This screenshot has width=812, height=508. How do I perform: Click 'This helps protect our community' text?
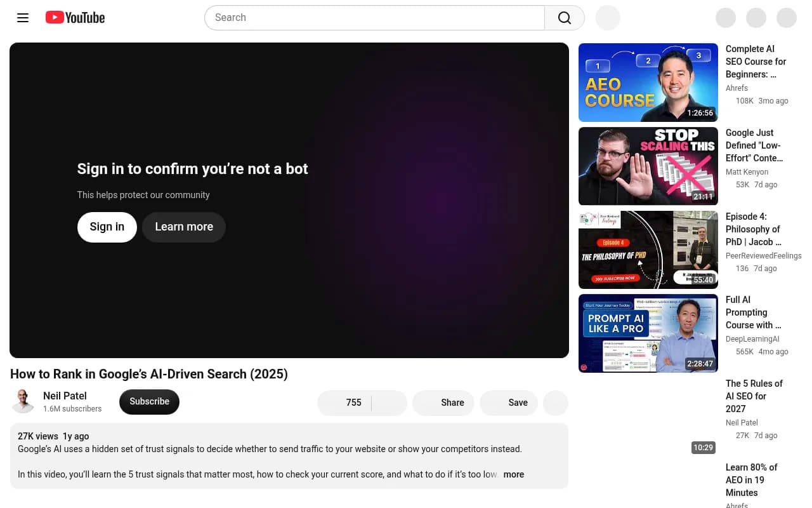click(143, 195)
